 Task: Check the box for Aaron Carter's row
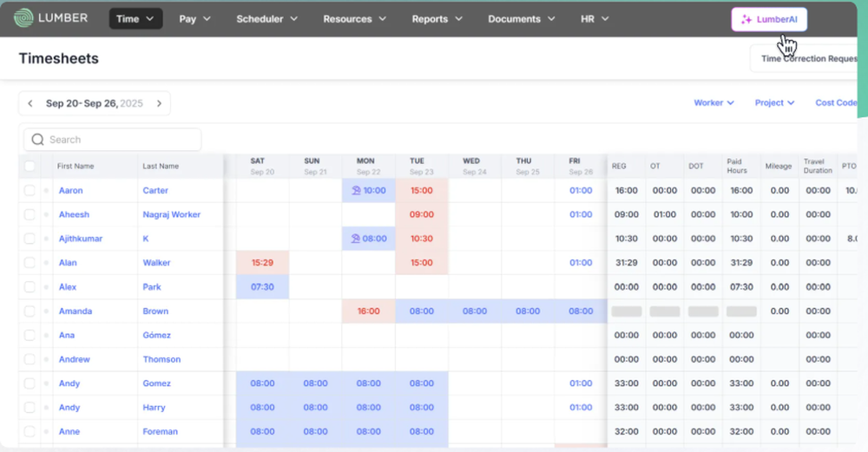click(x=30, y=191)
